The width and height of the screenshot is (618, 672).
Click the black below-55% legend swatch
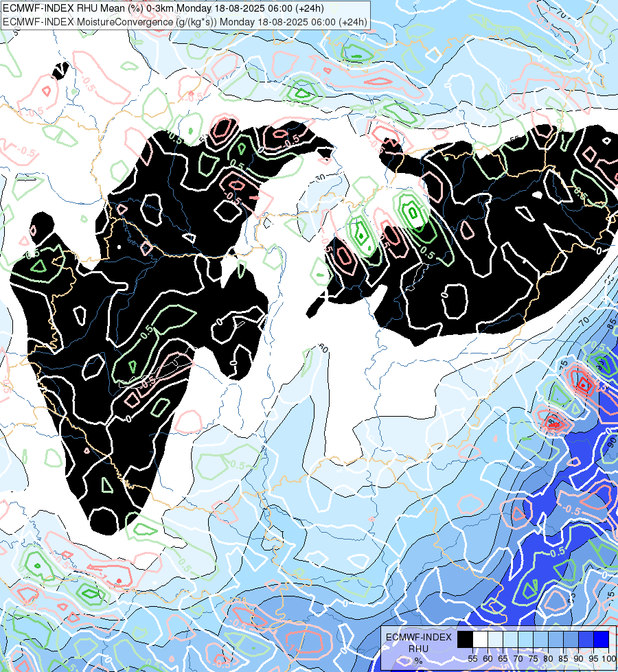coord(466,639)
